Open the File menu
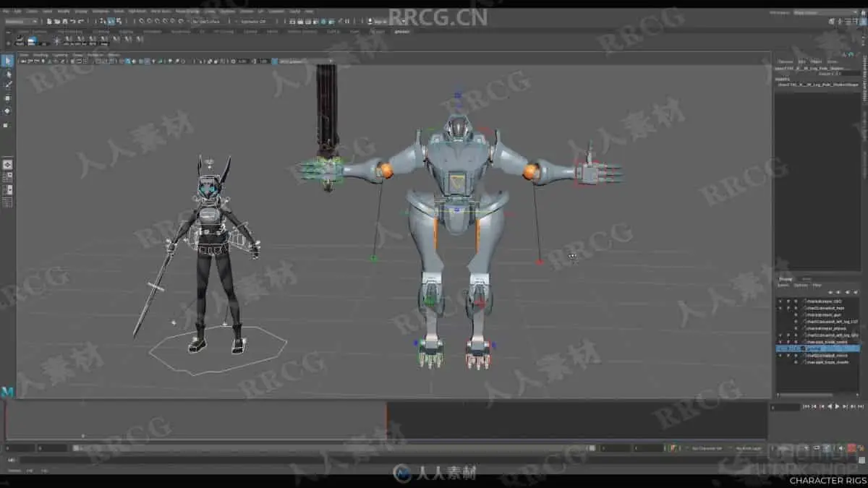 (6, 12)
